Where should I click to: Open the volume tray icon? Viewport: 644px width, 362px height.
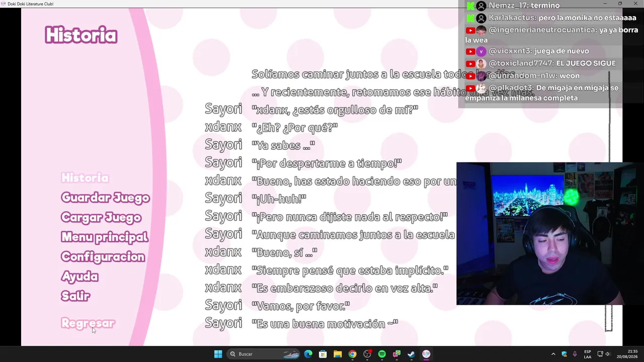click(x=608, y=354)
